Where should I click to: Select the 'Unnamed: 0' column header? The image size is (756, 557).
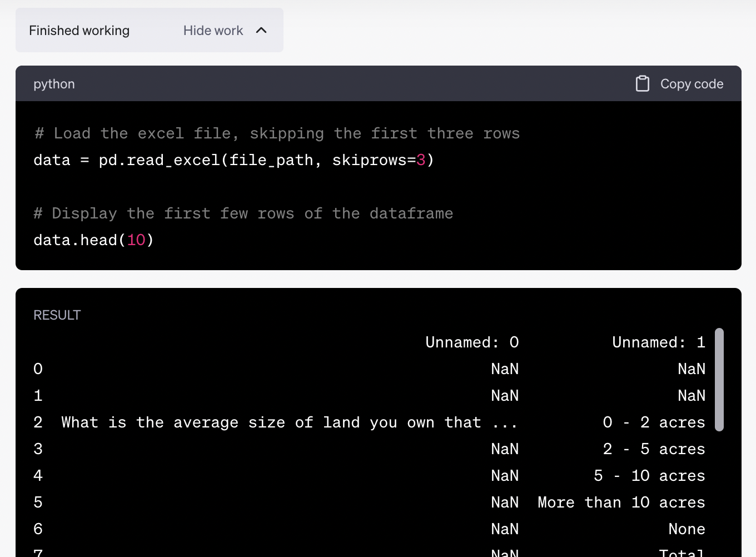(x=472, y=342)
